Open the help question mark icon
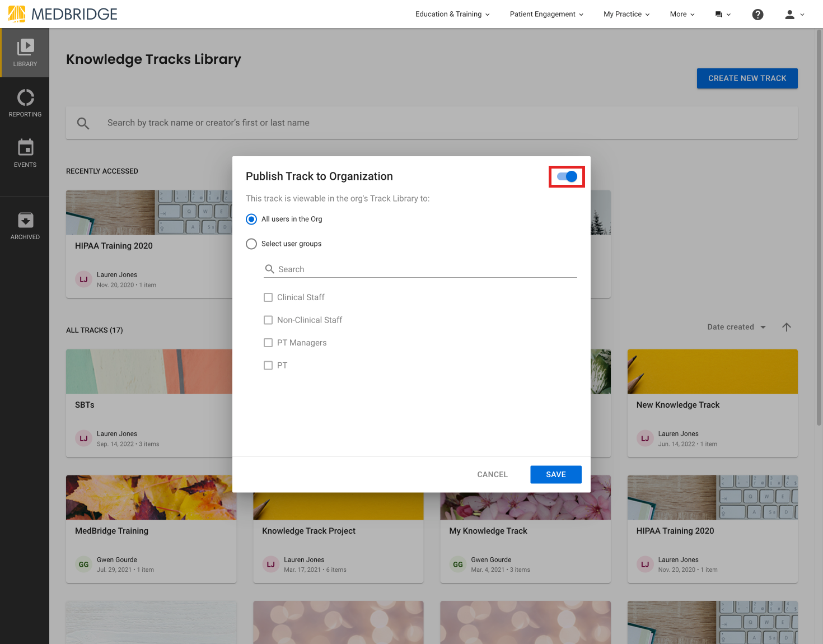Viewport: 823px width, 644px height. coord(757,14)
